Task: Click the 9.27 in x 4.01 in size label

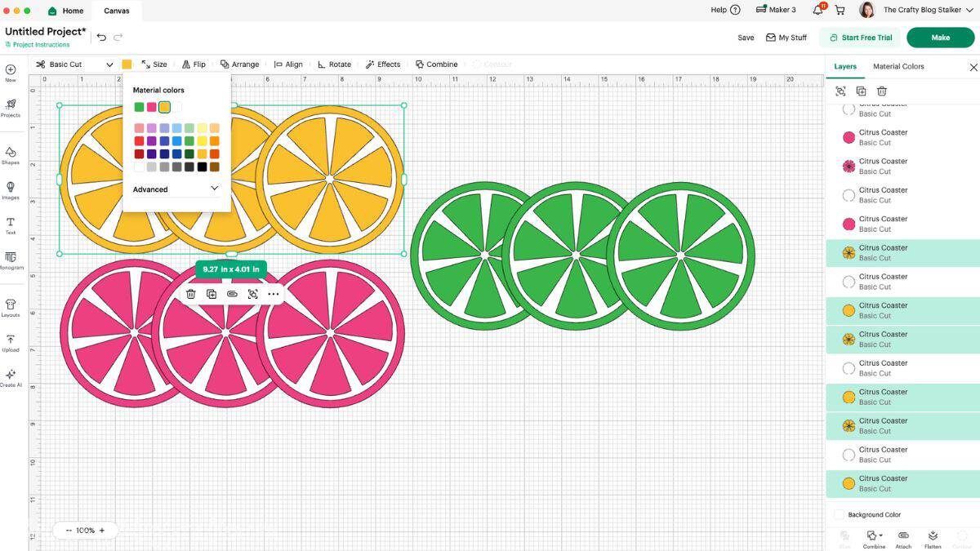Action: (x=231, y=269)
